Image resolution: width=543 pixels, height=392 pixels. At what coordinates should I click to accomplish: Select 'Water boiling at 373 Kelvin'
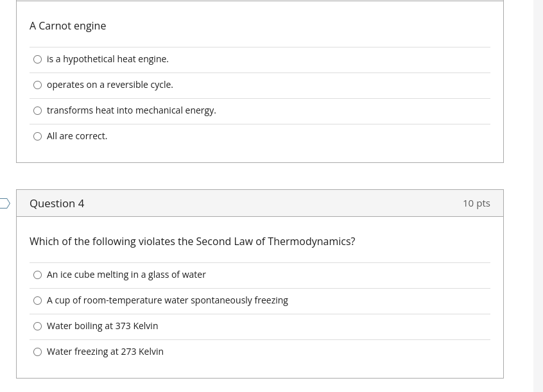pyautogui.click(x=37, y=326)
